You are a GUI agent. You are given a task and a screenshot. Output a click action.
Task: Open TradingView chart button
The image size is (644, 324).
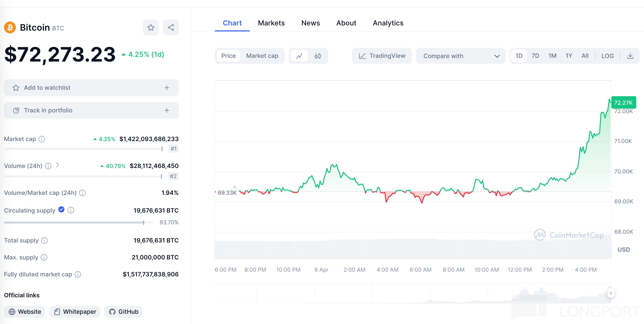click(382, 56)
